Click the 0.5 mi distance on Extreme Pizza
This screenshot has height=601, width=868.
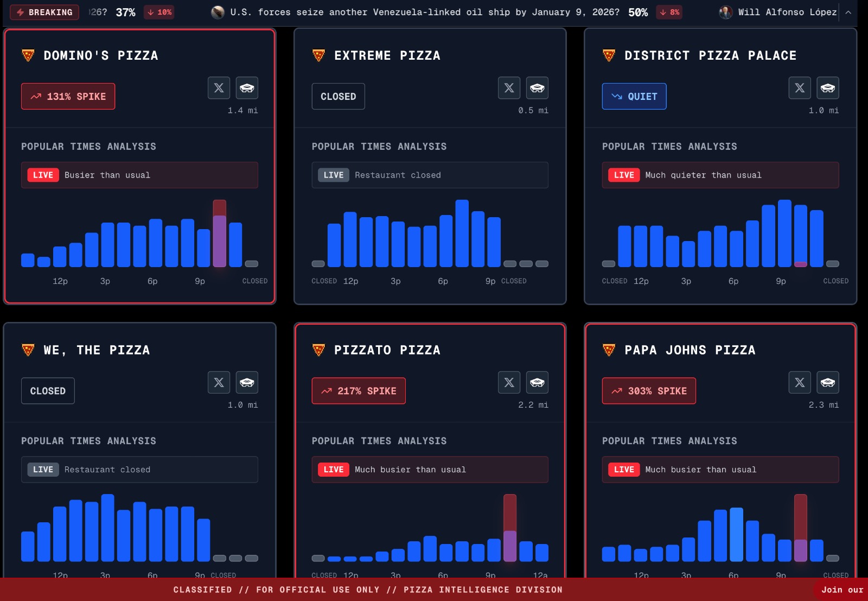[x=533, y=110]
